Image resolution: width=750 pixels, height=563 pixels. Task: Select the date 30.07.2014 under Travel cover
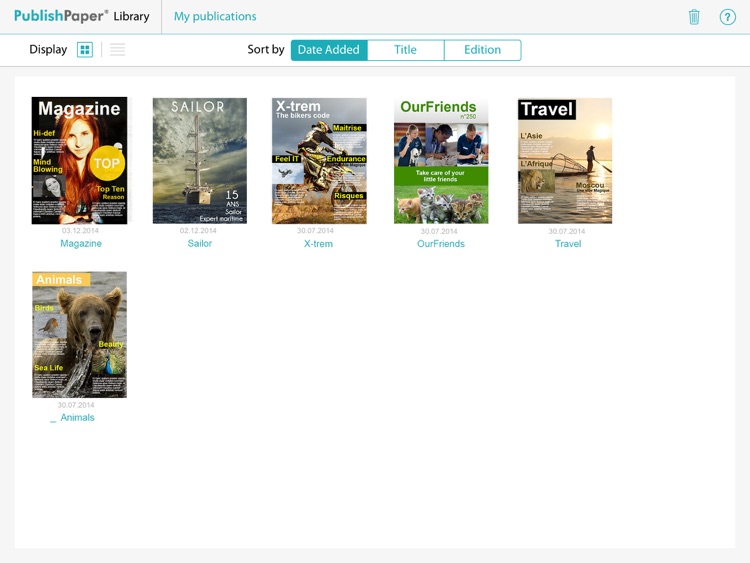click(x=567, y=231)
